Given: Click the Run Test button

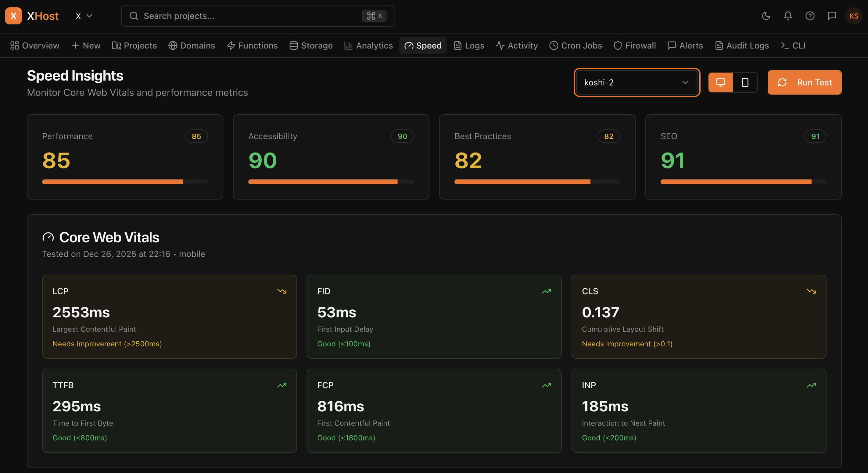Looking at the screenshot, I should click(x=804, y=82).
